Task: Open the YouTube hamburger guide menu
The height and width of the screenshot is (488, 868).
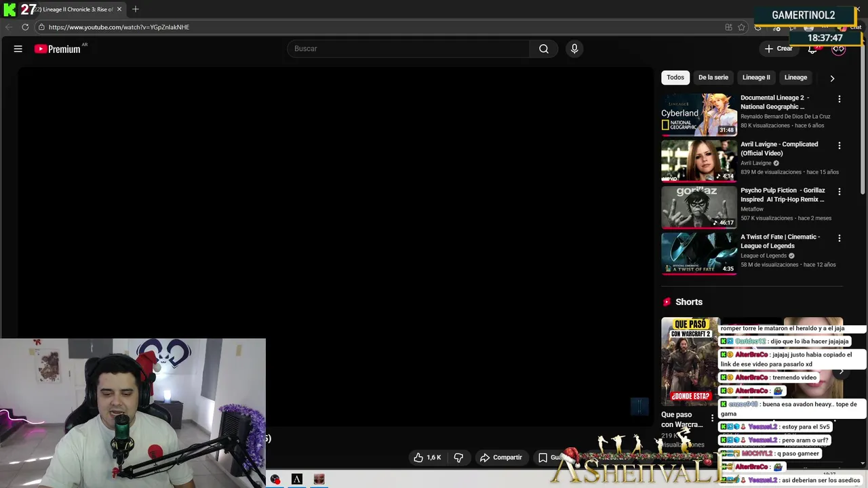Action: coord(18,49)
